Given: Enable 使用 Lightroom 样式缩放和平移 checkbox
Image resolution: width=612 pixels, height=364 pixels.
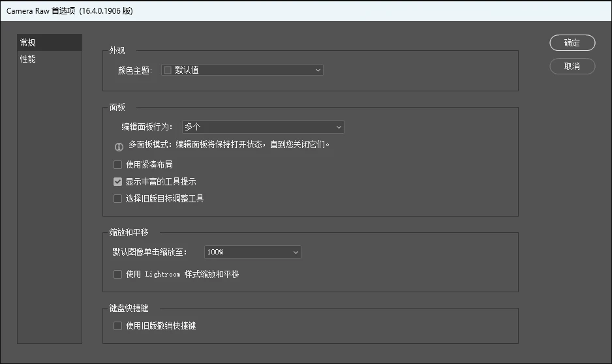Looking at the screenshot, I should tap(117, 274).
